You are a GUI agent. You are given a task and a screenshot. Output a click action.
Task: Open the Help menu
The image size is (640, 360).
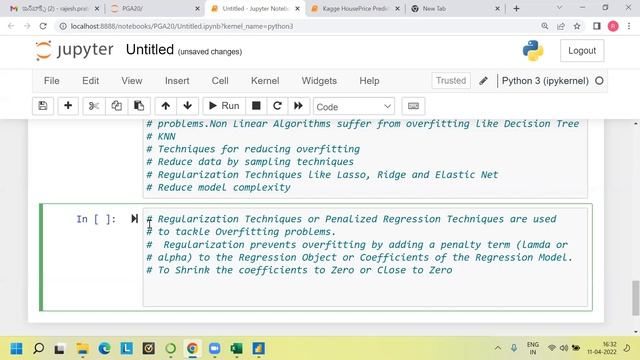(369, 81)
